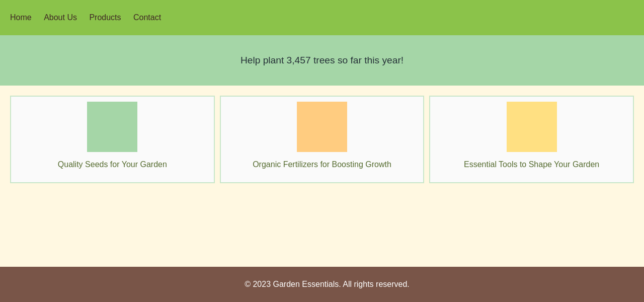644x302 pixels.
Task: Open the Home navigation link
Action: pyautogui.click(x=21, y=18)
